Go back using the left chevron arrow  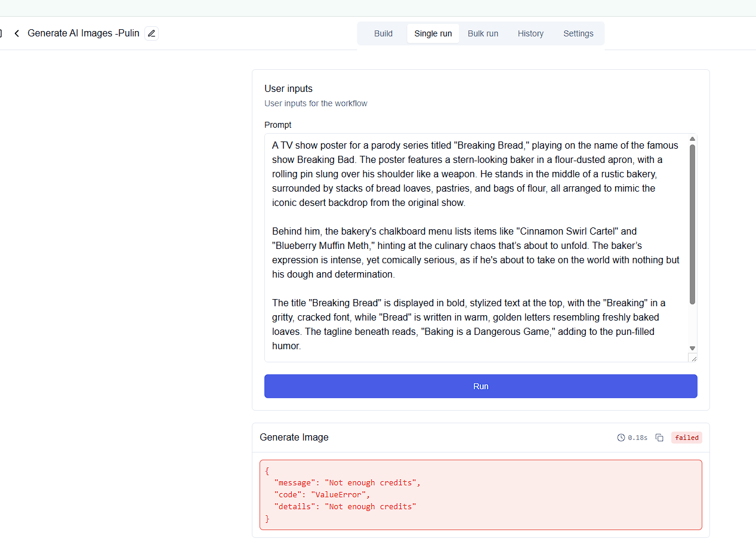click(17, 33)
